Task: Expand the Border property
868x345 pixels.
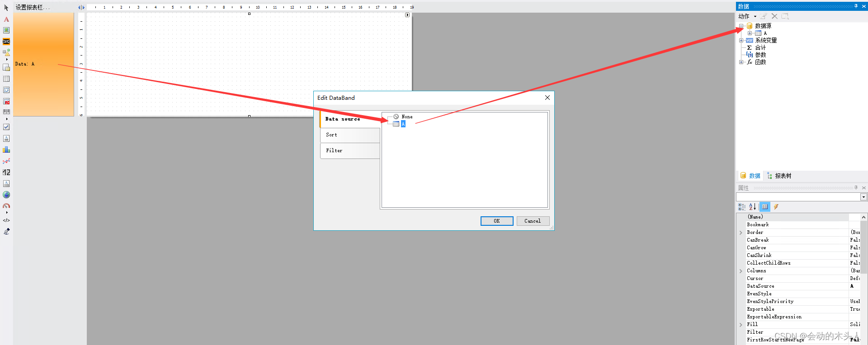Action: pos(741,233)
